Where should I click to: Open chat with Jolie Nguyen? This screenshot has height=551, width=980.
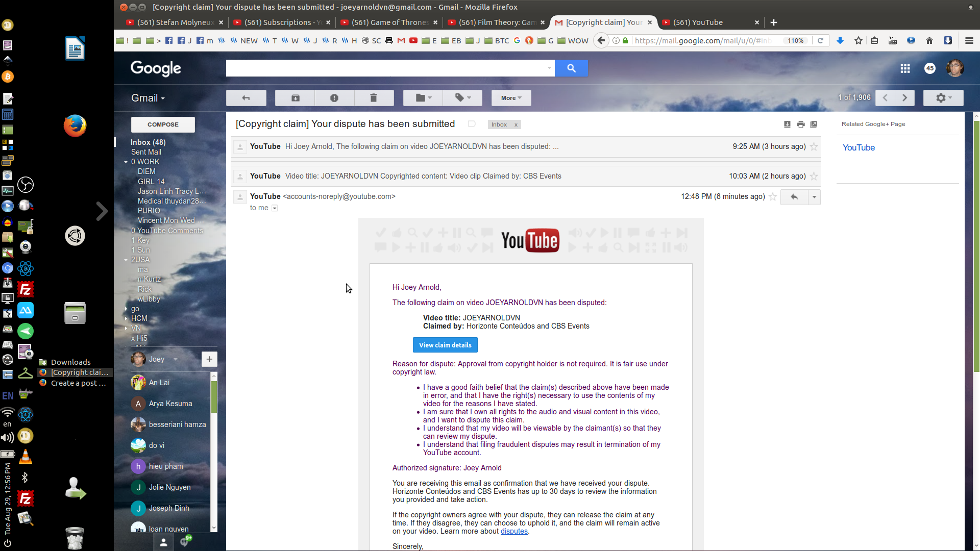point(170,487)
